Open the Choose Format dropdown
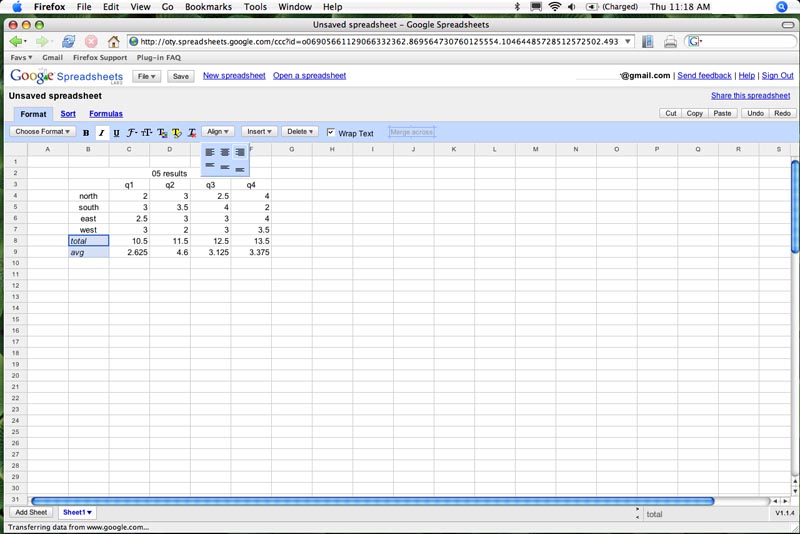Screen dimensions: 800x534 click(x=42, y=132)
